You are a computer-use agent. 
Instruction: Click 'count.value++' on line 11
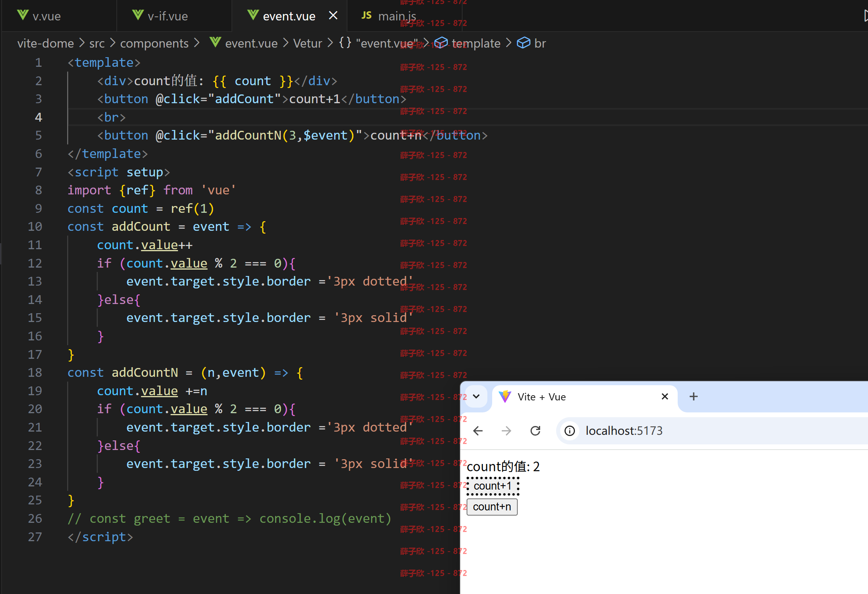click(145, 245)
